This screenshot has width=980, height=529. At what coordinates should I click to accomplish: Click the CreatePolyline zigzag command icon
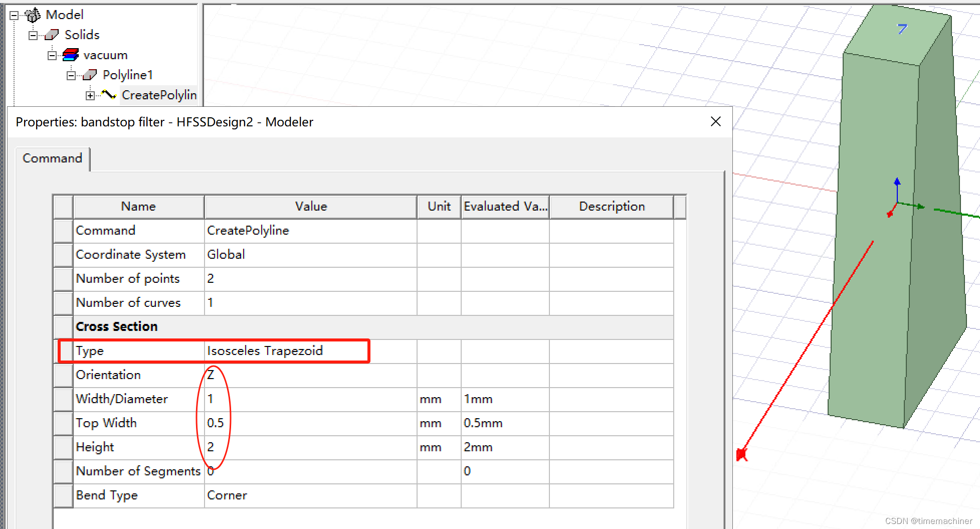pyautogui.click(x=109, y=95)
